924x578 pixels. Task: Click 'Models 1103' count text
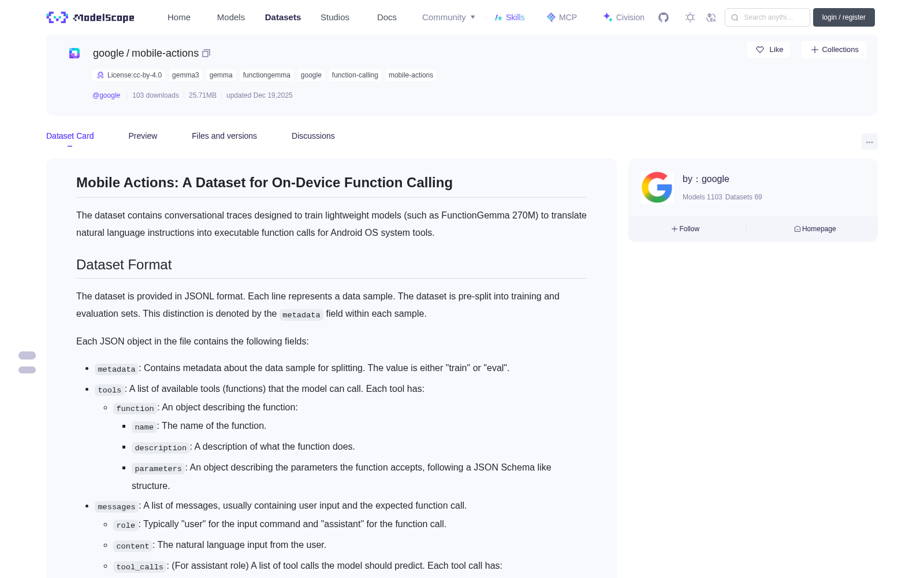click(702, 197)
